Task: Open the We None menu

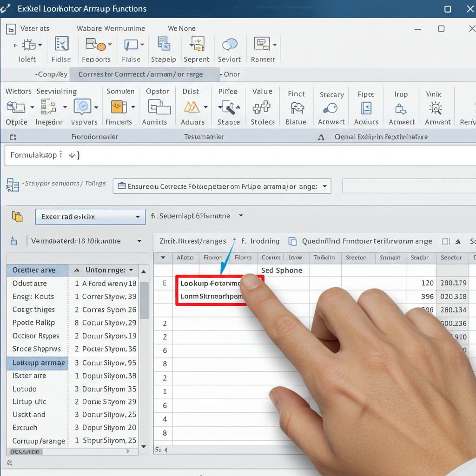Action: (182, 28)
